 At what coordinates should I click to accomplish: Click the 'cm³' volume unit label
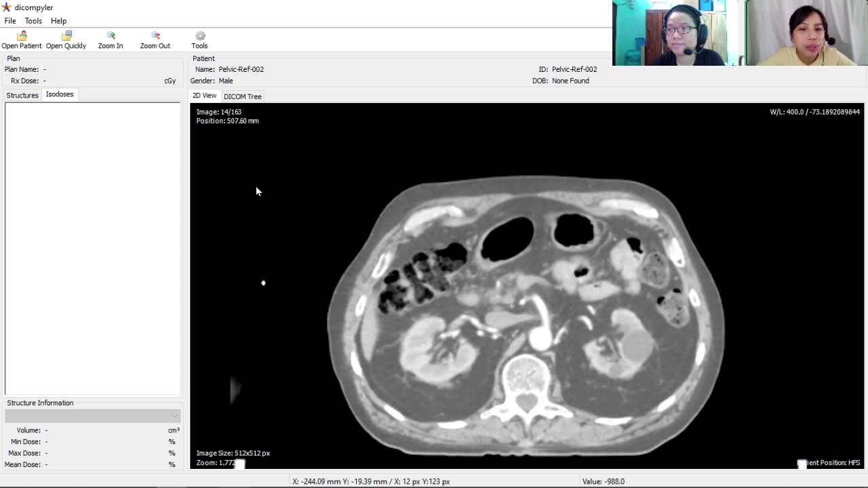pyautogui.click(x=174, y=430)
